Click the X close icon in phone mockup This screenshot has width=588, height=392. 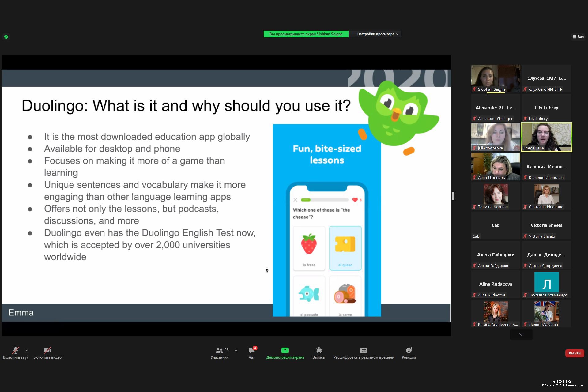[295, 200]
